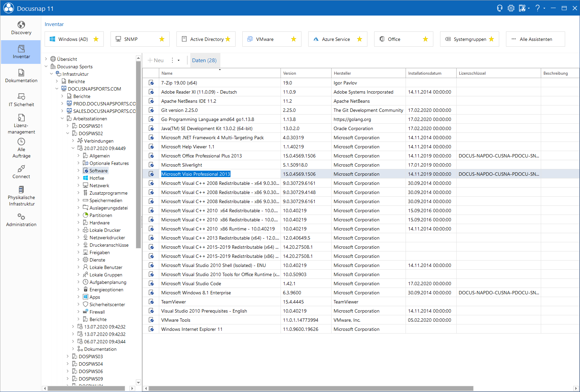
Task: Collapse the Infrastruktur tree node
Action: (52, 74)
